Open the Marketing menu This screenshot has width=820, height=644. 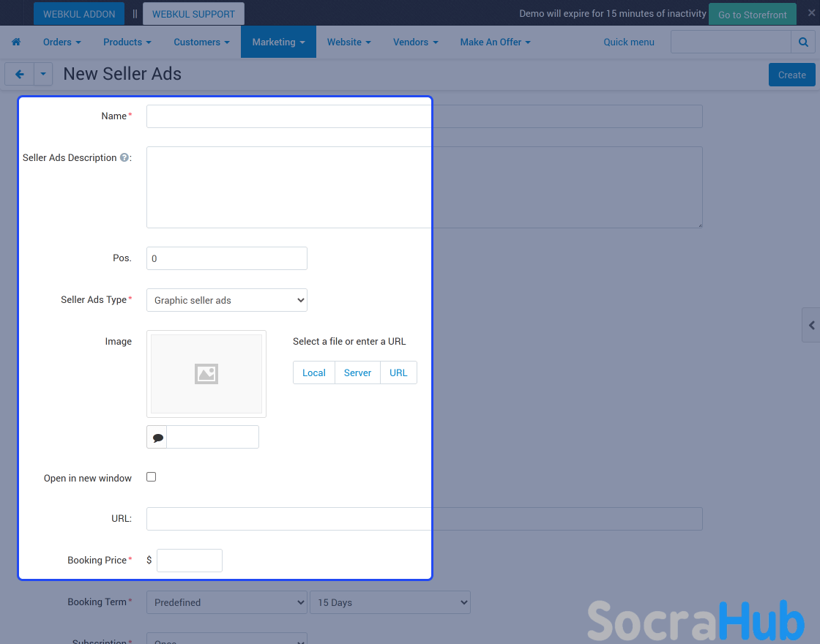278,42
